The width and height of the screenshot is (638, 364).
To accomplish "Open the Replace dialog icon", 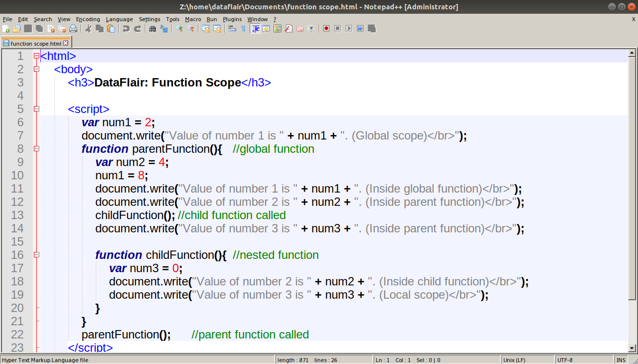I will [x=164, y=28].
